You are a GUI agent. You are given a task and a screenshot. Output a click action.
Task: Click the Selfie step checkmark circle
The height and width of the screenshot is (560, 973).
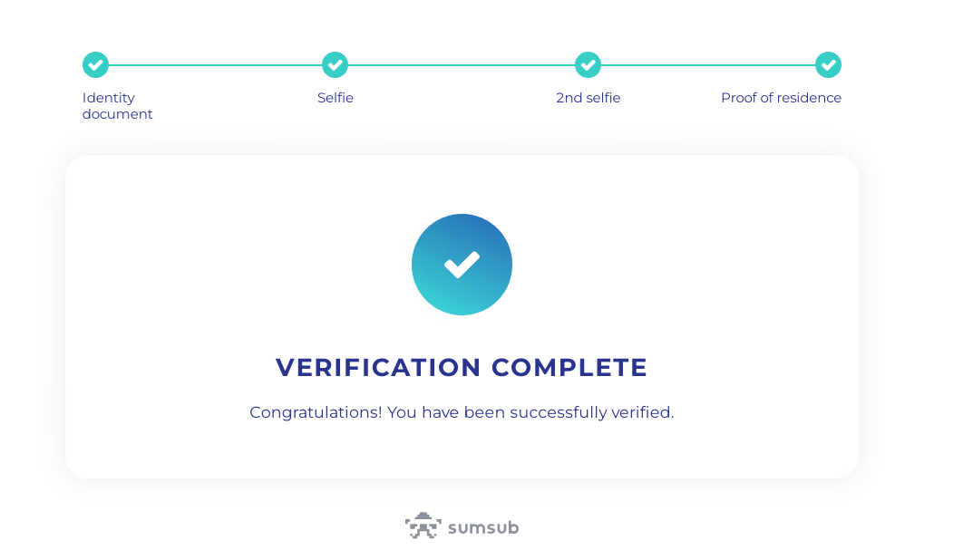[336, 64]
